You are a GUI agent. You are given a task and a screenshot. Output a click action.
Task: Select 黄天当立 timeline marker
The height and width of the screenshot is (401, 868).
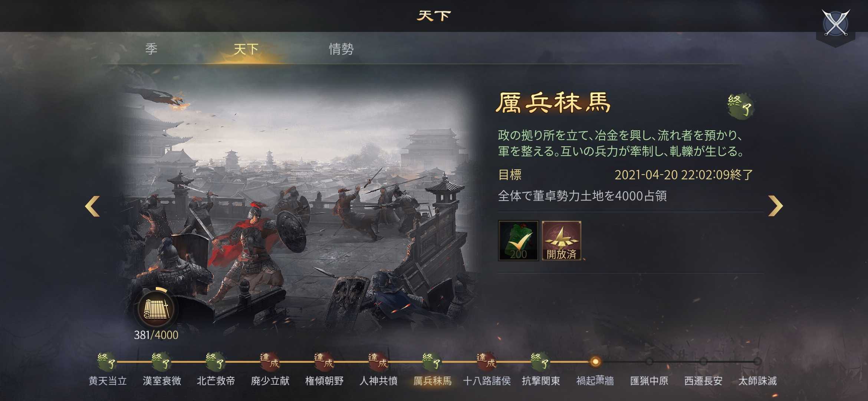107,361
